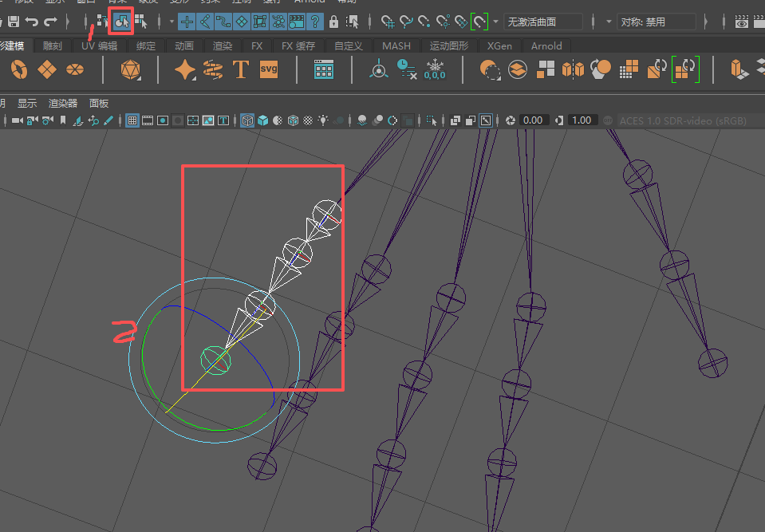Click the sweep mesh coil icon
The width and height of the screenshot is (765, 532).
click(213, 69)
